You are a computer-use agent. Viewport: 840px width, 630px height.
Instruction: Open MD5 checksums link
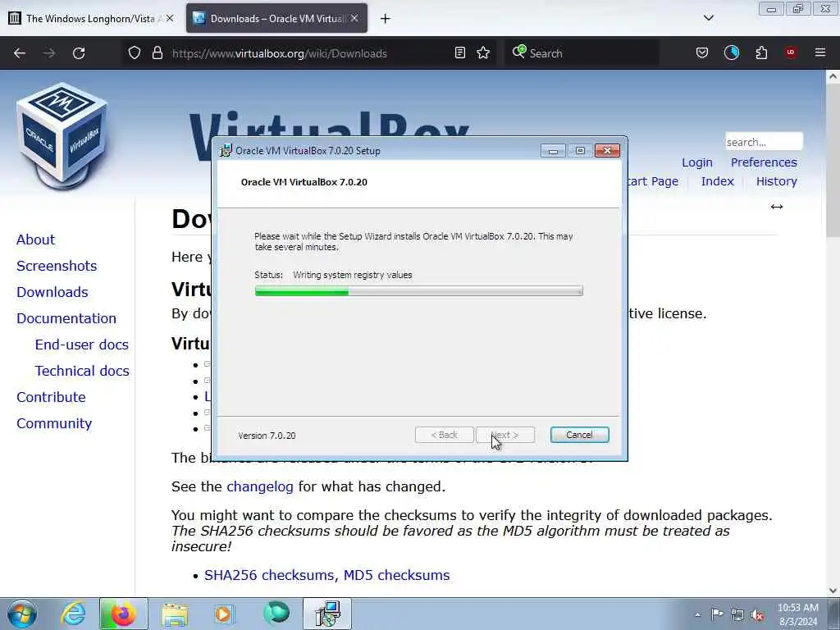tap(396, 575)
